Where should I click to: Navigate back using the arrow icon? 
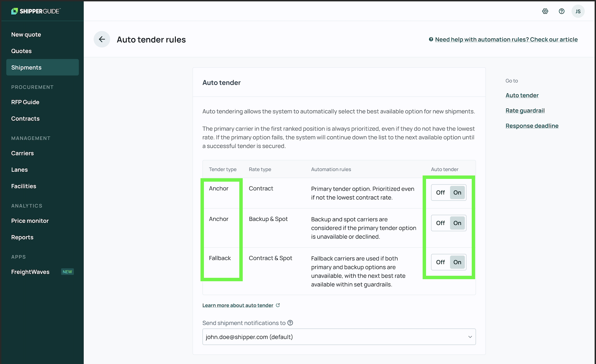pyautogui.click(x=102, y=39)
